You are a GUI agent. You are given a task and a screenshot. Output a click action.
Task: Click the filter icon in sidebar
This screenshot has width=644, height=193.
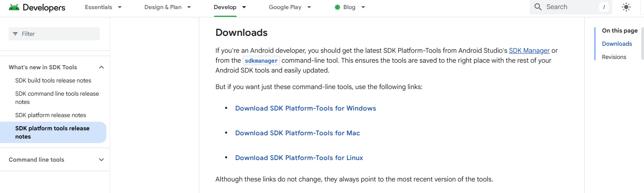coord(15,34)
